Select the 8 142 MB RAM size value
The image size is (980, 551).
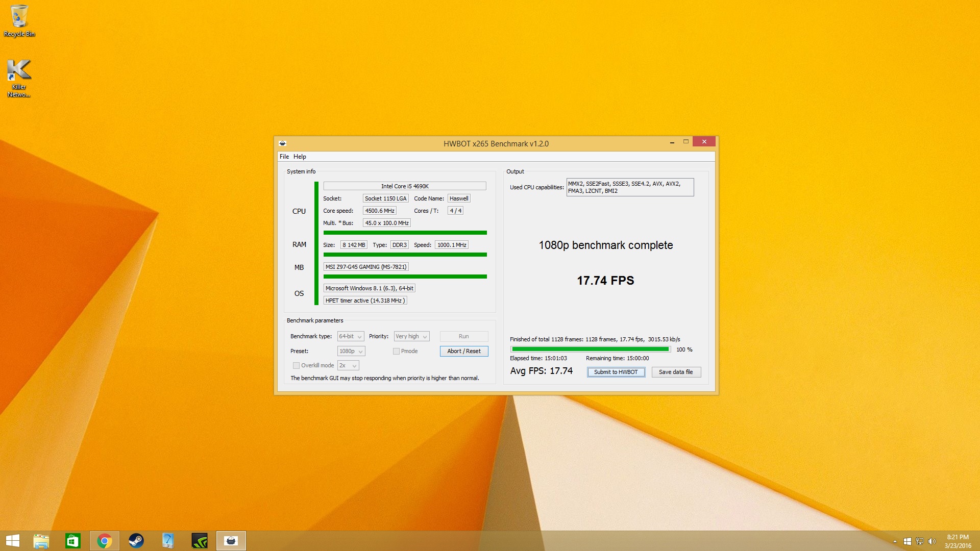pyautogui.click(x=354, y=245)
